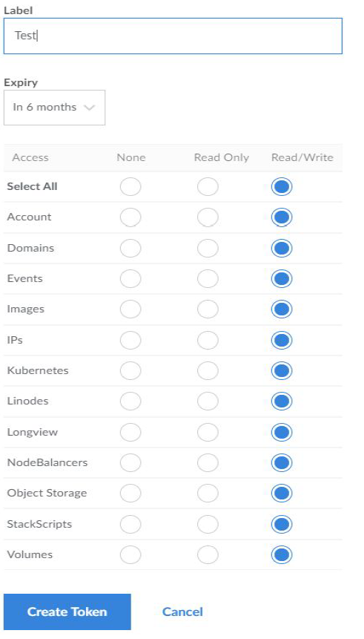Open the Expiry dropdown showing In 6 months
The image size is (364, 639).
[54, 108]
